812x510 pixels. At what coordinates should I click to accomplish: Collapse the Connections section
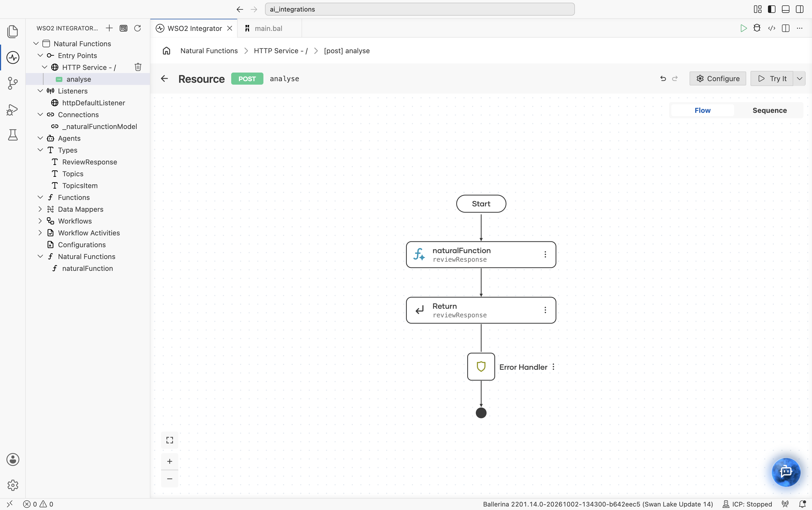40,114
